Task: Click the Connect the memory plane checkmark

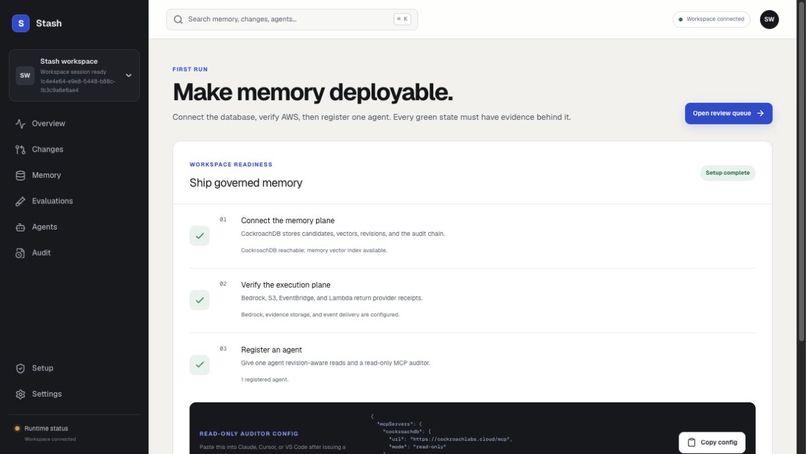Action: pyautogui.click(x=199, y=236)
